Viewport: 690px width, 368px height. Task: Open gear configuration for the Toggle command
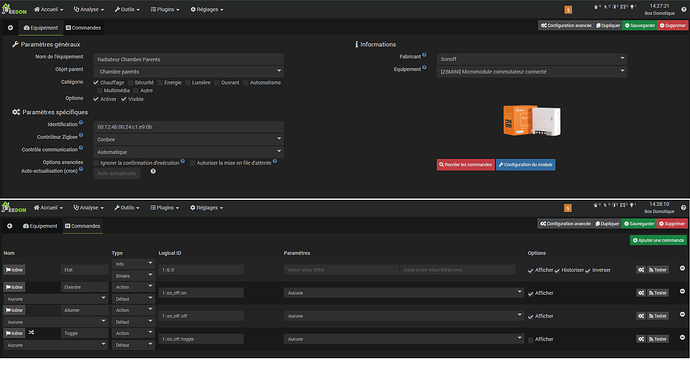point(641,339)
